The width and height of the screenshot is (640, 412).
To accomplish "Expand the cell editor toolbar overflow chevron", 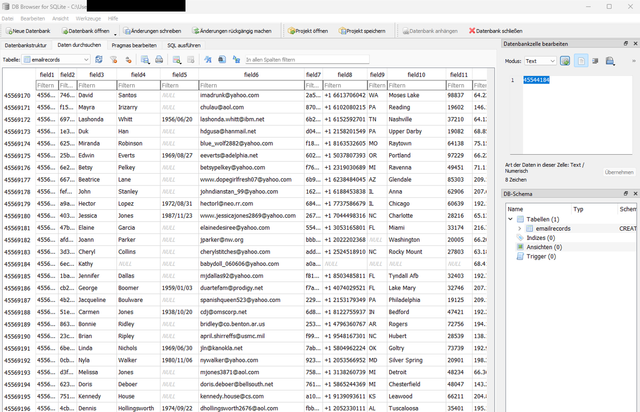I will click(634, 61).
